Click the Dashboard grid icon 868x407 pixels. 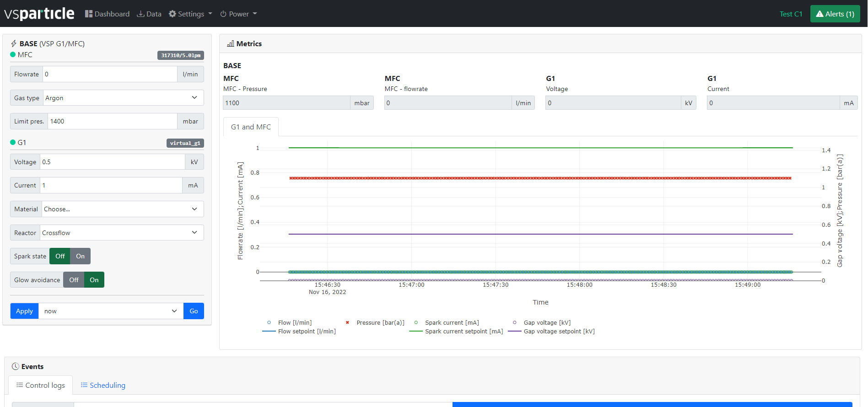89,14
